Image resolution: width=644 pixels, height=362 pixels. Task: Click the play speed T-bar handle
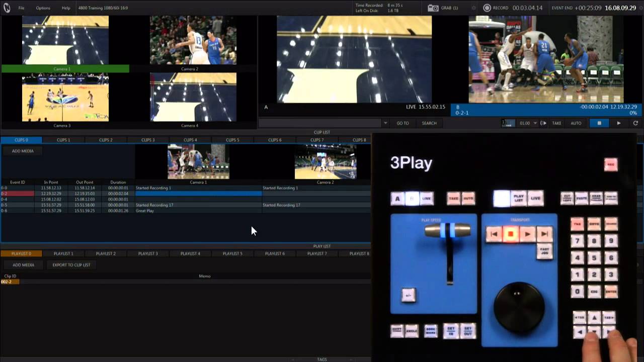click(x=448, y=230)
